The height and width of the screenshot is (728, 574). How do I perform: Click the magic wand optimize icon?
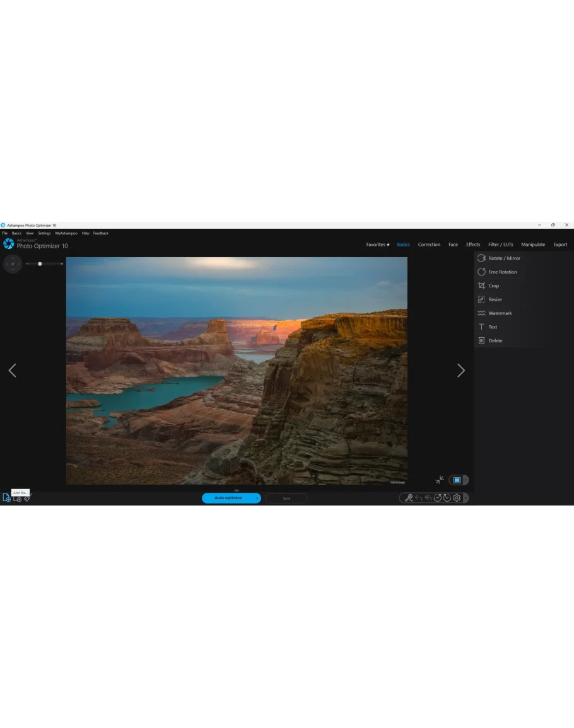[x=409, y=498]
